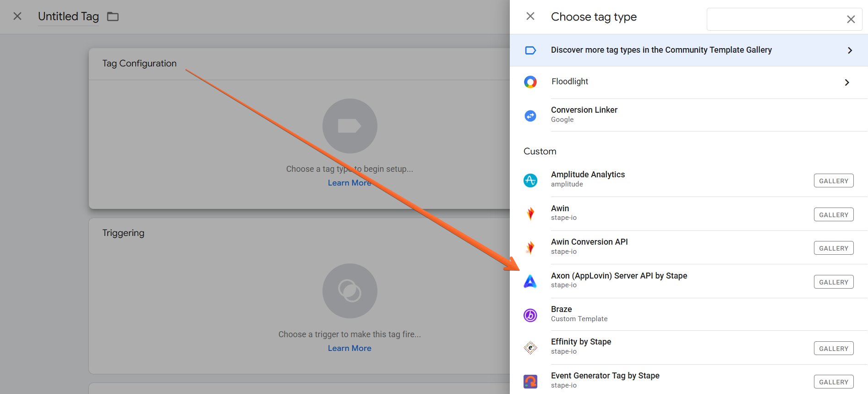Click the Floodlight logo icon
The width and height of the screenshot is (868, 394).
tap(530, 82)
